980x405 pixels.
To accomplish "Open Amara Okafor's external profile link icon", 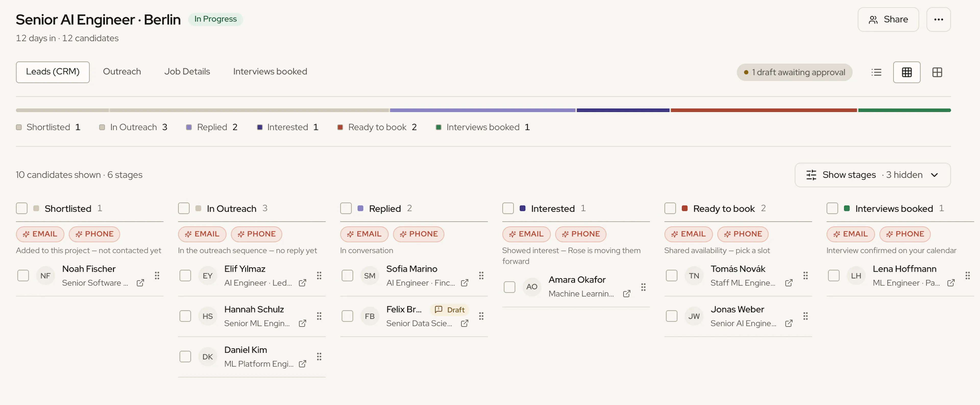I will click(627, 294).
